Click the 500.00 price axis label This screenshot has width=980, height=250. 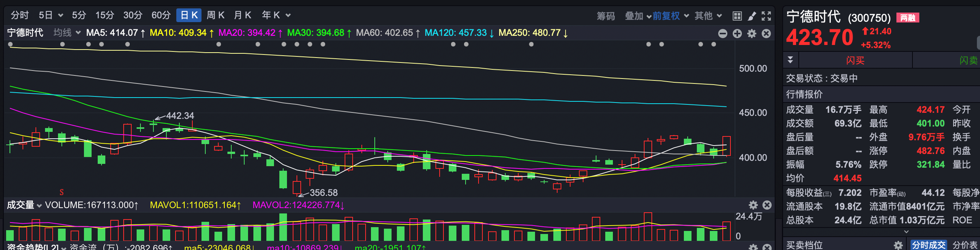[753, 69]
